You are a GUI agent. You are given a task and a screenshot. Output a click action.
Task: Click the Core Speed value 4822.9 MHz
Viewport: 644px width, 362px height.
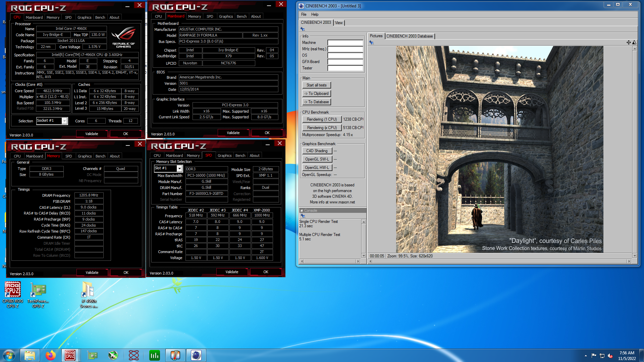(53, 91)
